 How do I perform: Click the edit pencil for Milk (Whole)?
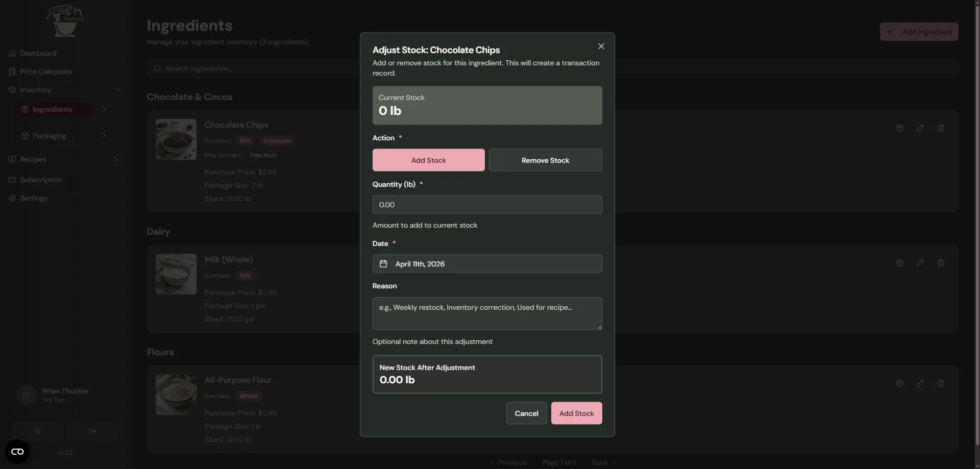pyautogui.click(x=920, y=263)
